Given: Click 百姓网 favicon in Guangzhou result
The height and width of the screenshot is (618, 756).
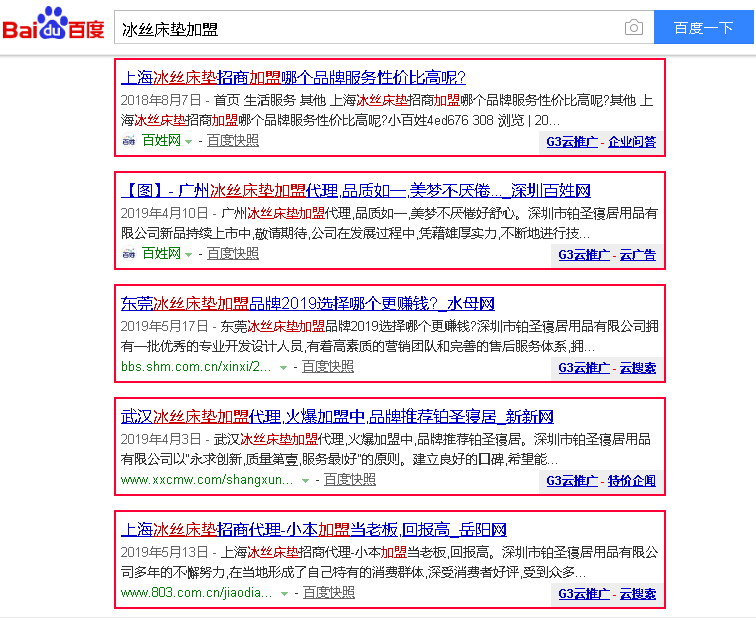Looking at the screenshot, I should pos(129,253).
